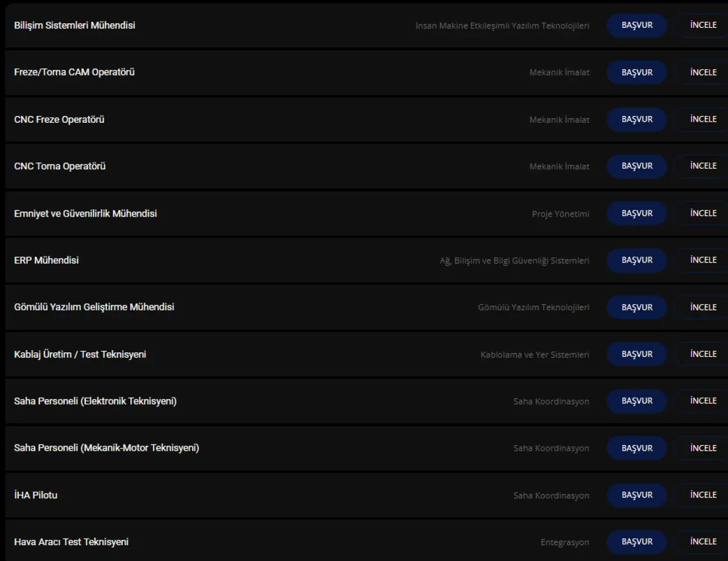This screenshot has height=561, width=728.
Task: Apply for Gömülü Yazılım Geliştirme Mühendisi
Action: [636, 307]
